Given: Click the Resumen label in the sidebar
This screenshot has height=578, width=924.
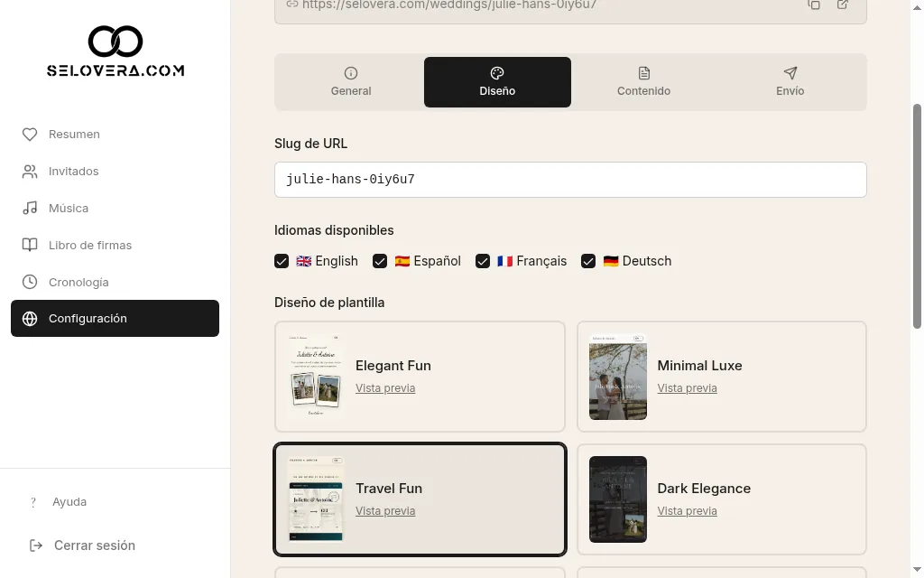Looking at the screenshot, I should (74, 135).
